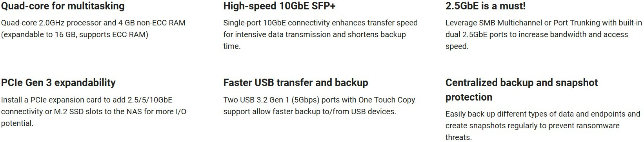
Task: Click the SMB Multichannel or Port Trunking text
Action: pos(544,23)
